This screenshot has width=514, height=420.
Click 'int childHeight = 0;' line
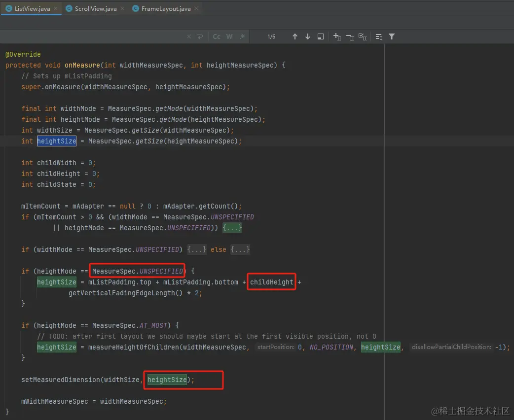[60, 174]
